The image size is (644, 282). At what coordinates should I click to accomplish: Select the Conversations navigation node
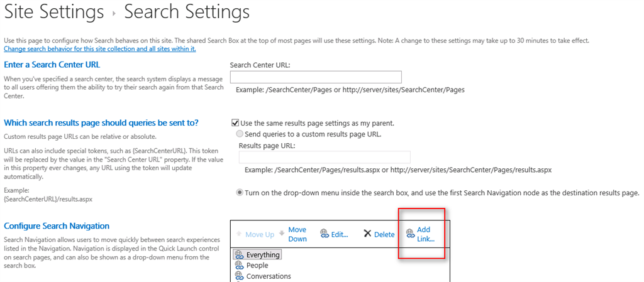coord(269,276)
